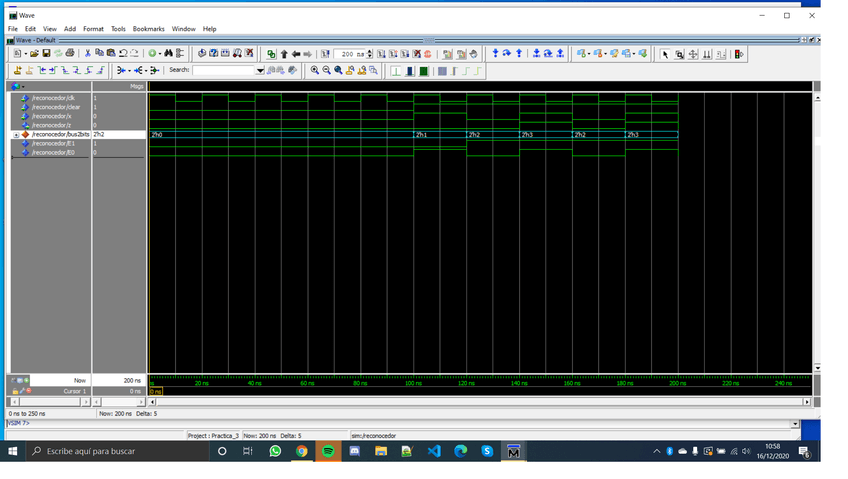Open the search field dropdown arrow
848x479 pixels.
[x=261, y=71]
